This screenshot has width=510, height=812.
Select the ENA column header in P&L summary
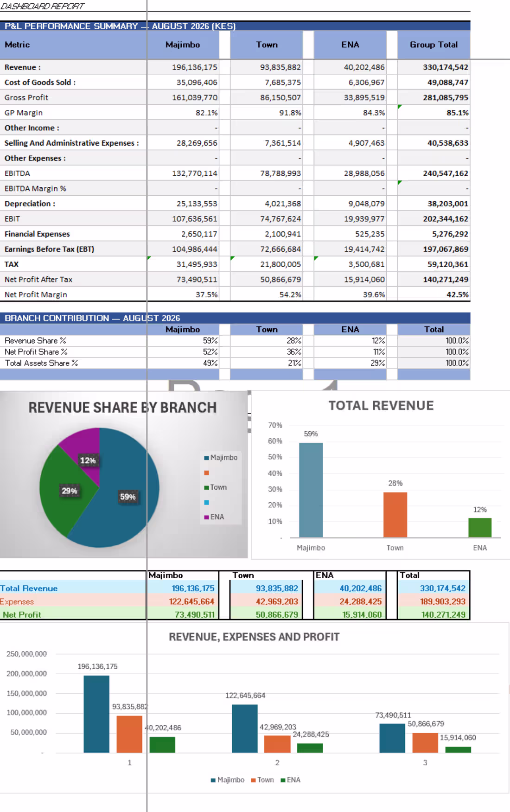(350, 45)
